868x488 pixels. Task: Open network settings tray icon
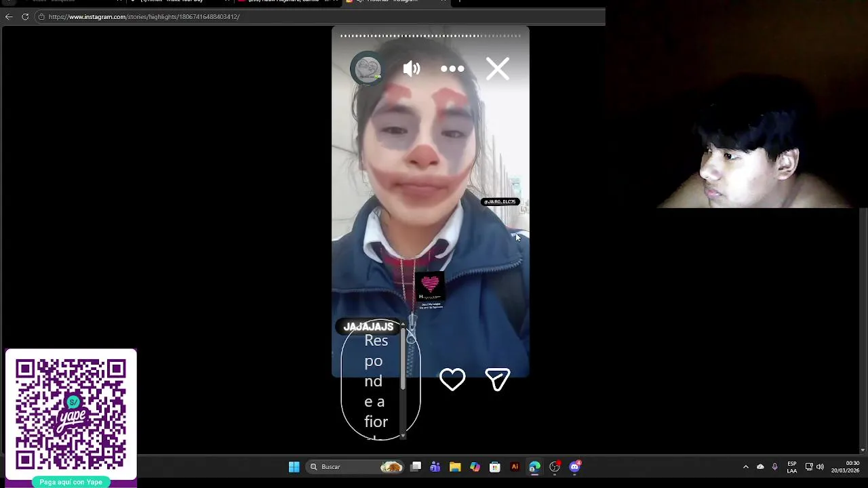809,466
